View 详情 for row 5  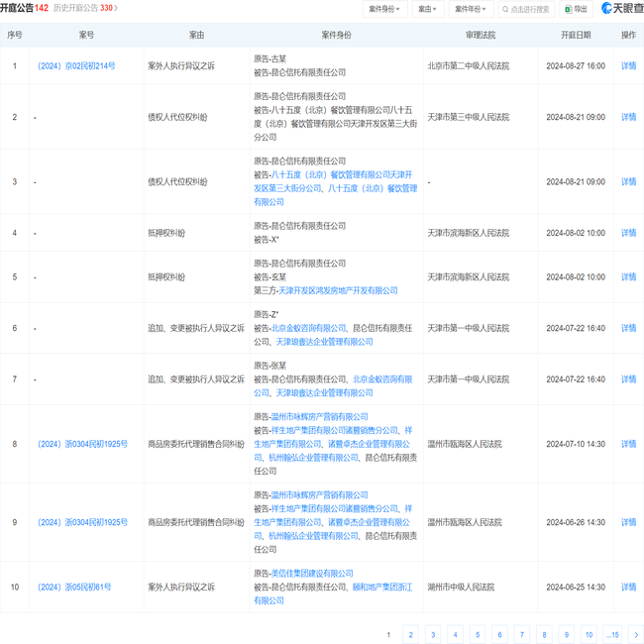[628, 277]
